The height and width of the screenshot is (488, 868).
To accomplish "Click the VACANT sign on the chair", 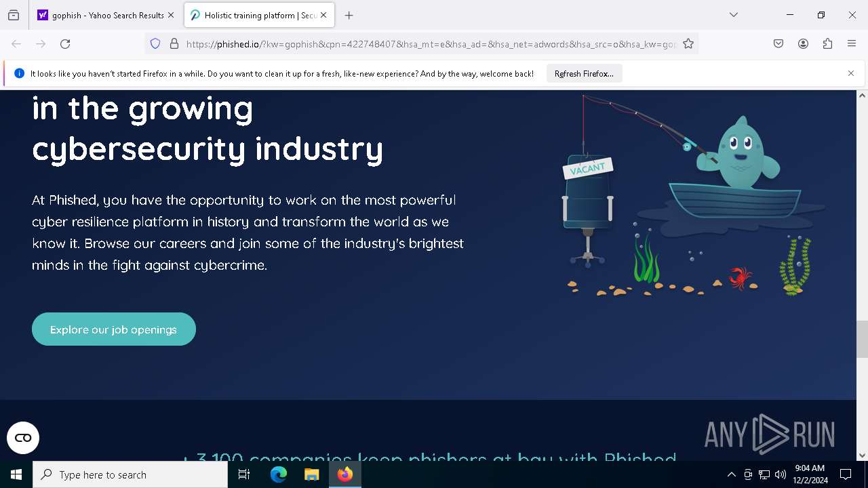I will point(587,169).
